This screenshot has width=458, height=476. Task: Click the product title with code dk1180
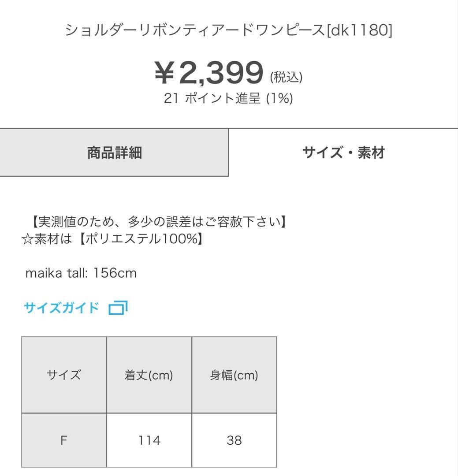tap(229, 30)
